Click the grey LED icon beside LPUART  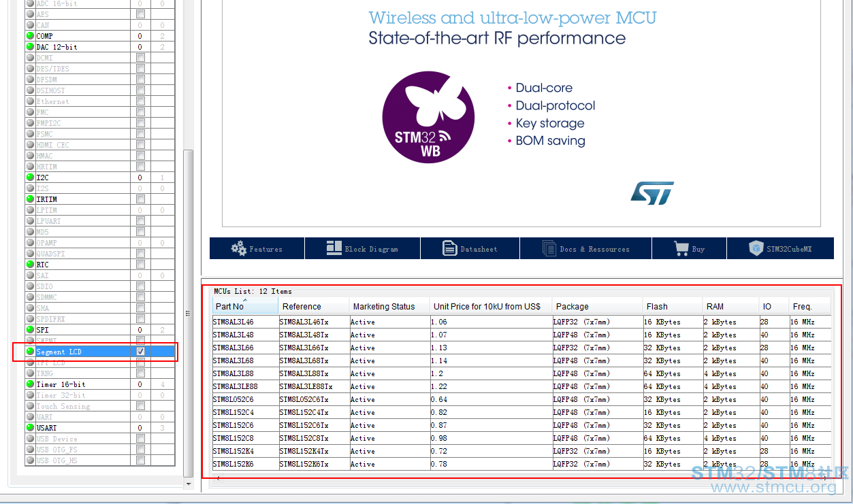click(30, 221)
